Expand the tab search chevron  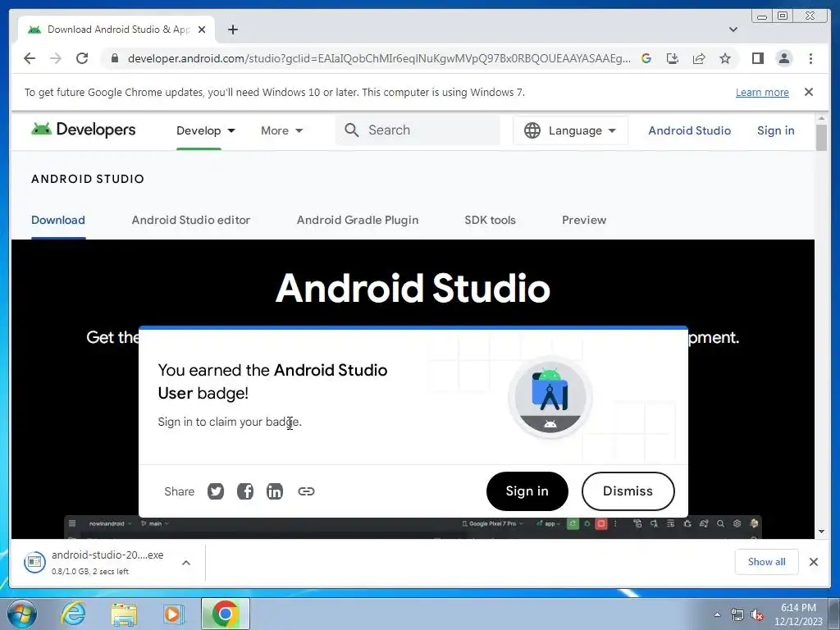pos(733,30)
